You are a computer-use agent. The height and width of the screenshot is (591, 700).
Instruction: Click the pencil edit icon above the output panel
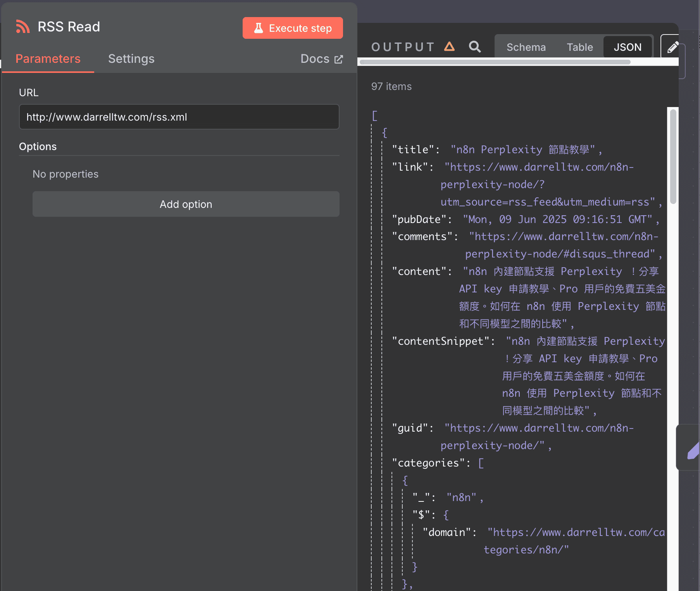673,47
